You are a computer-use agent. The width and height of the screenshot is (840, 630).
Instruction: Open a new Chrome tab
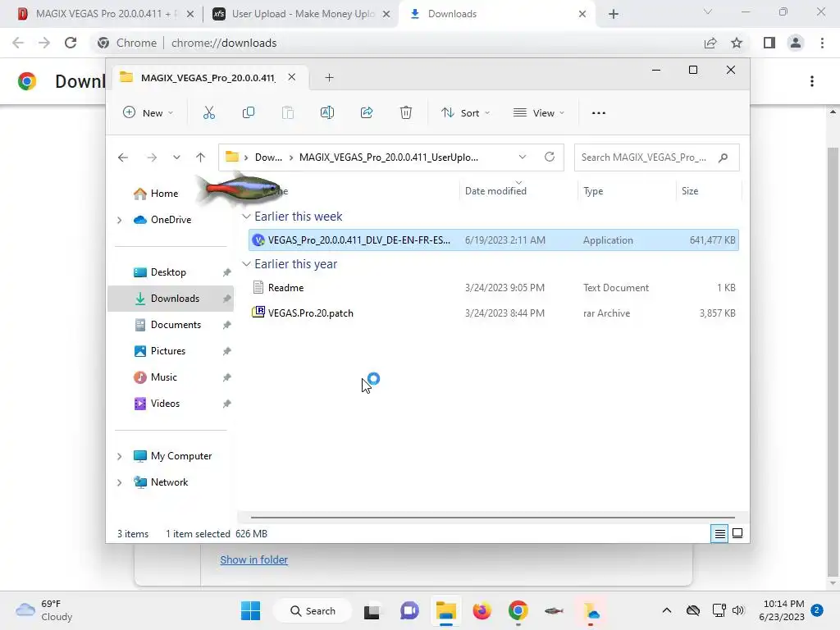point(614,14)
